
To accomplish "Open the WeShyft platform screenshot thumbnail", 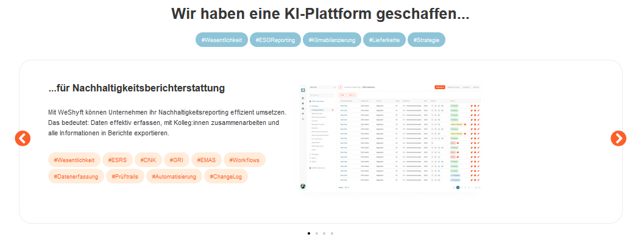I will [390, 138].
